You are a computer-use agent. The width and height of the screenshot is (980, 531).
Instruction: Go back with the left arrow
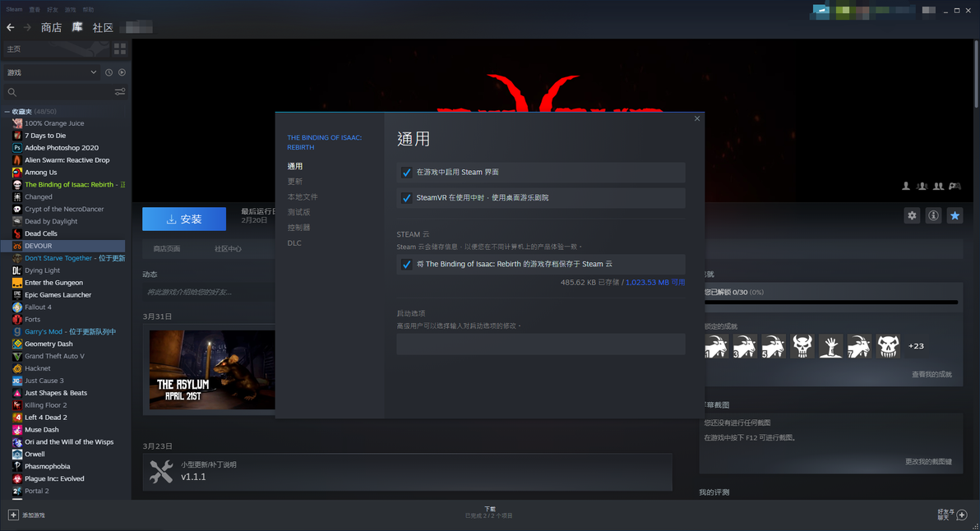coord(10,27)
